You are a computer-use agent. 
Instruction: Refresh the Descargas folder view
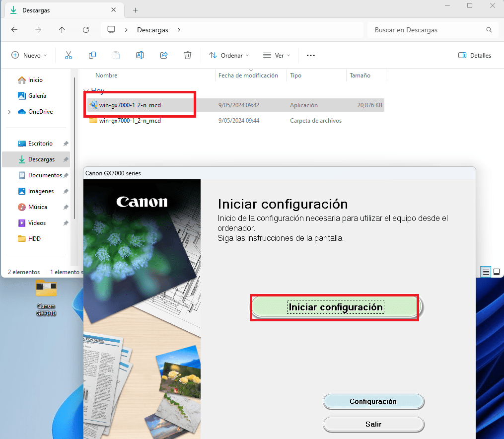point(85,30)
